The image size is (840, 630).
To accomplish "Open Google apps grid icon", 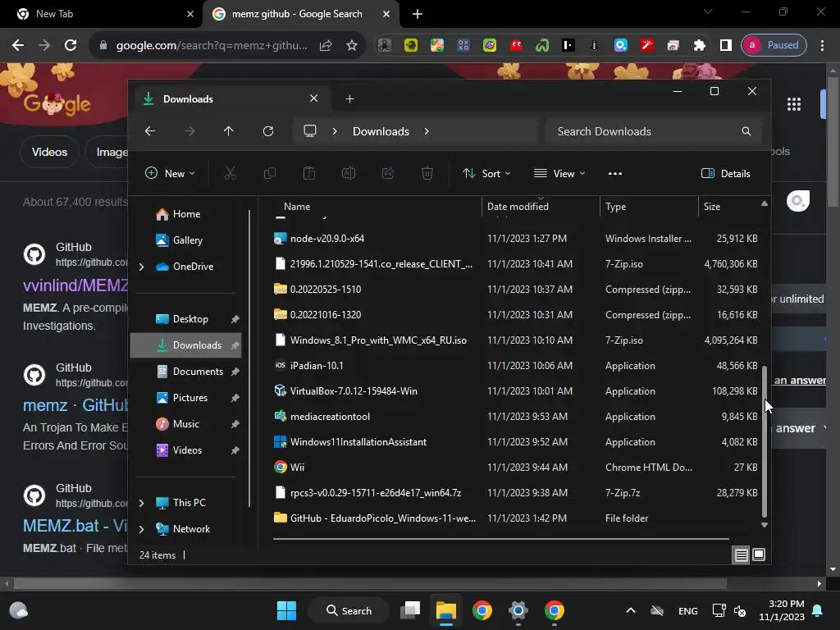I will point(794,104).
